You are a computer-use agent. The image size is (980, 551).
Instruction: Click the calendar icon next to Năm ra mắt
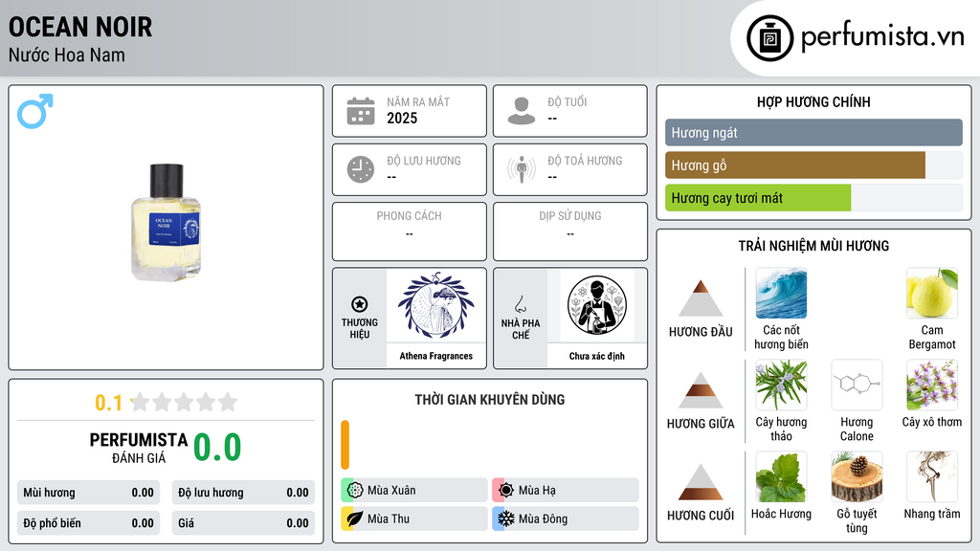pos(361,111)
